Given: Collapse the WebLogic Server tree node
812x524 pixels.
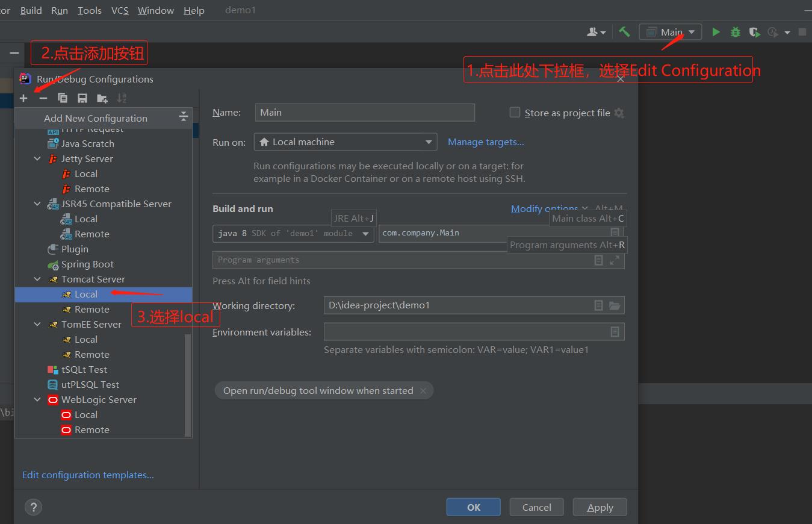Looking at the screenshot, I should click(x=37, y=400).
